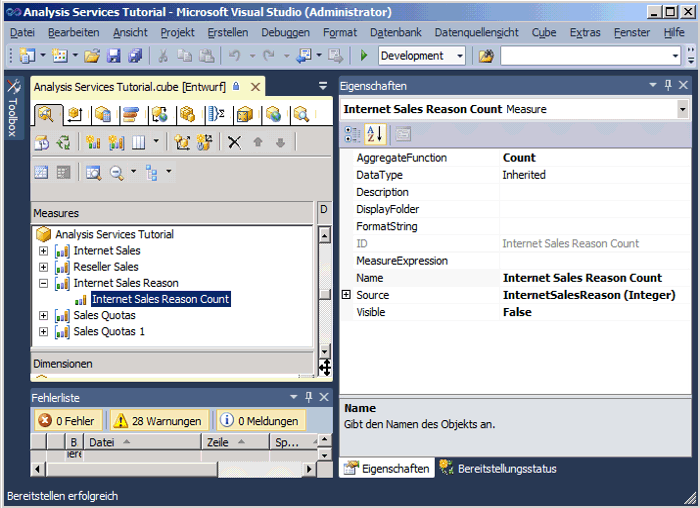Click the Save floppy disk icon

point(114,56)
